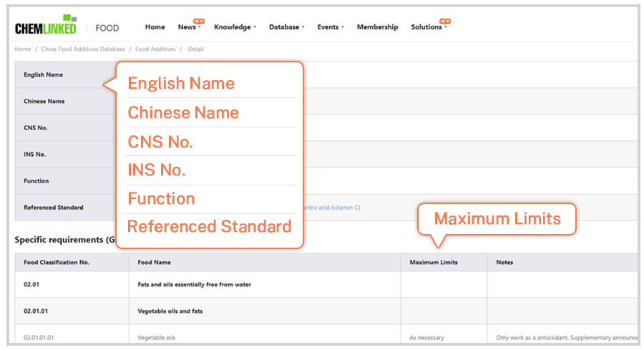Select the CNS No. row label

36,127
